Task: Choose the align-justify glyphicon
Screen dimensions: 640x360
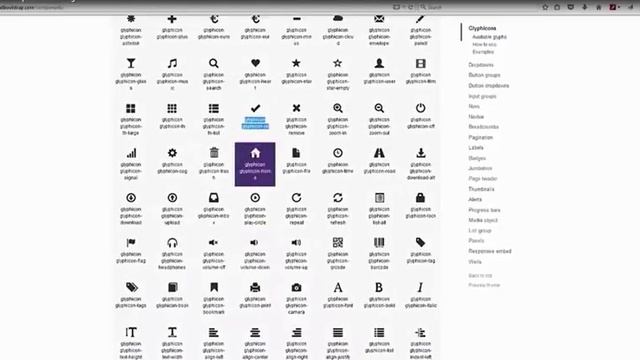Action: point(338,333)
